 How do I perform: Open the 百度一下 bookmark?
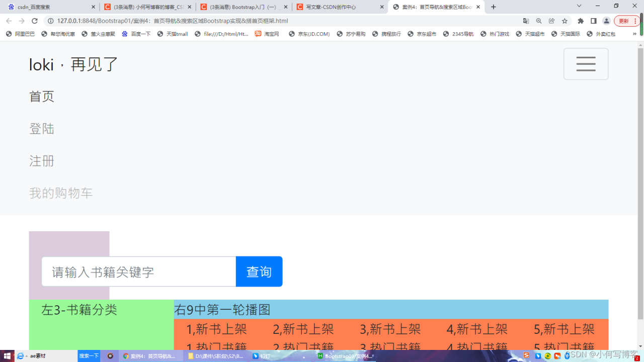coord(136,34)
